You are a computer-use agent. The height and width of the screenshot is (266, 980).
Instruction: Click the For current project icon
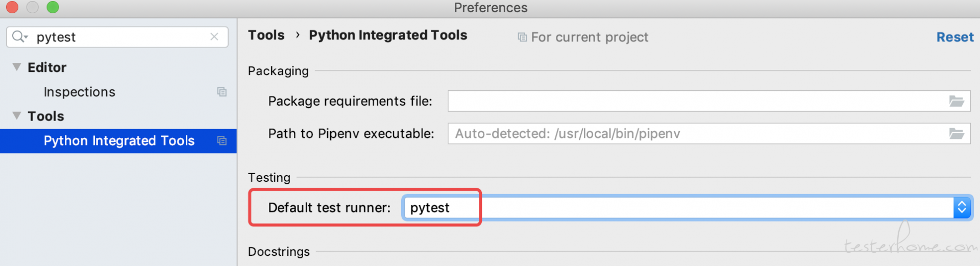[522, 37]
